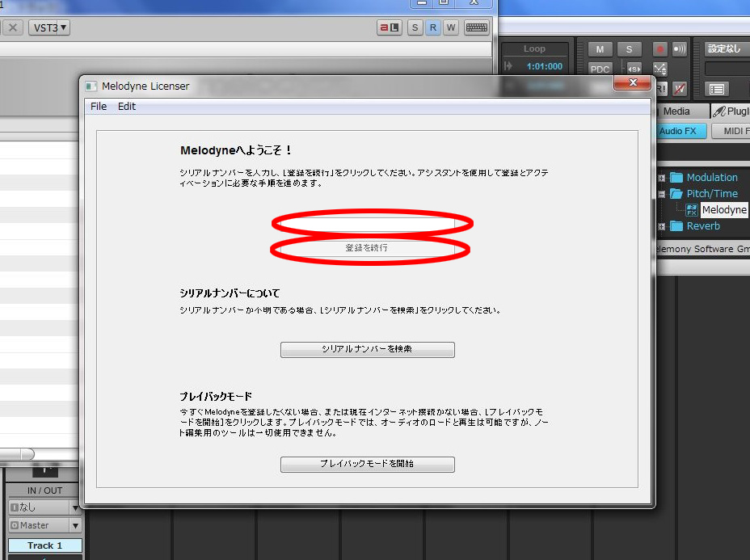Click the horizontal scrollbar thumb in plugin window
This screenshot has height=560, width=750.
tap(17, 454)
